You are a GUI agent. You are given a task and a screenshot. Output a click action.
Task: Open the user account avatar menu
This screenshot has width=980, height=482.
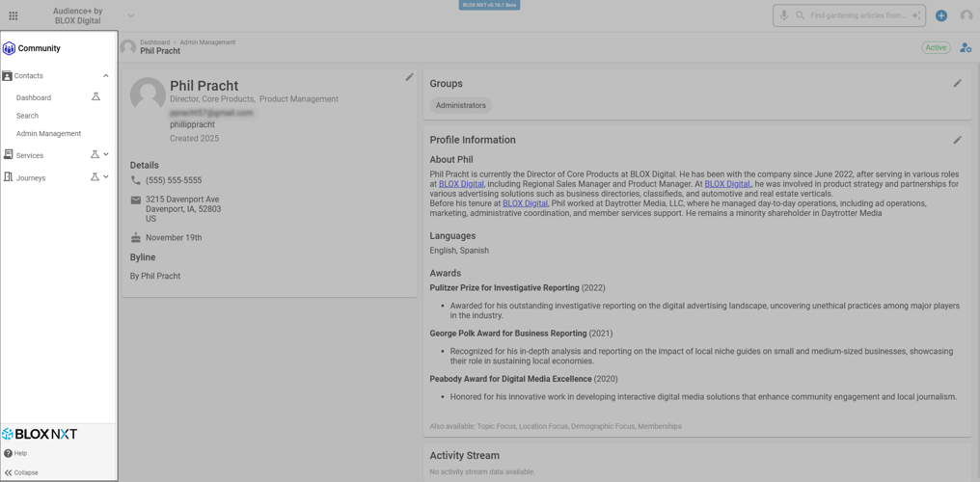[x=966, y=15]
